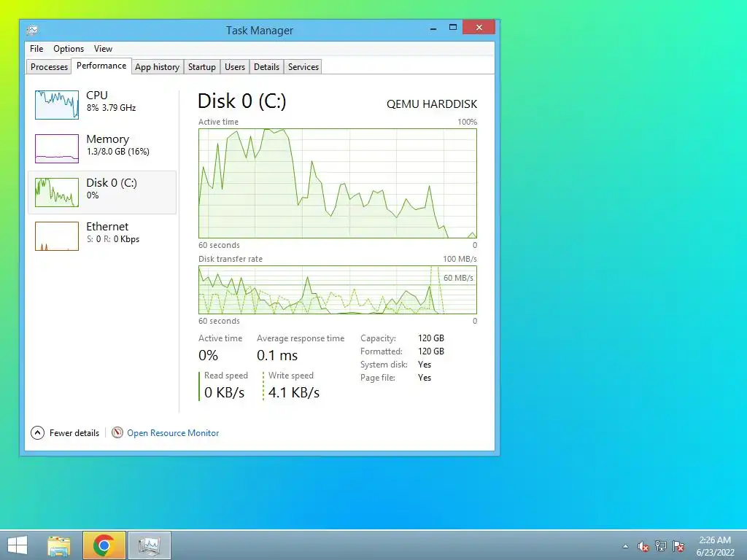This screenshot has width=747, height=560.
Task: Switch to the Processes tab
Action: point(49,66)
